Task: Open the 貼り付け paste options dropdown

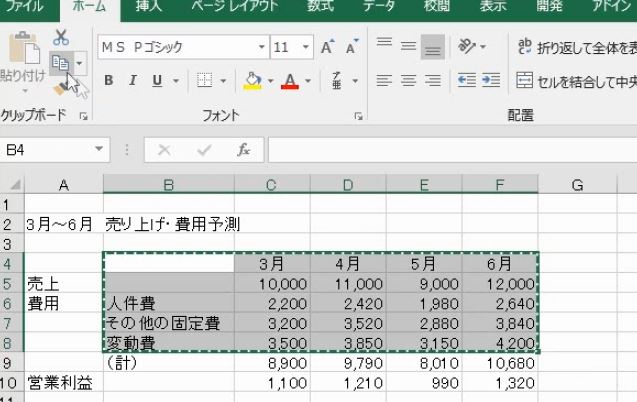Action: [24, 91]
